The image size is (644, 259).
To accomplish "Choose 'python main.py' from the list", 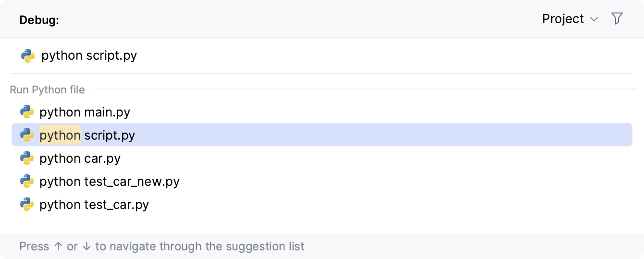I will pyautogui.click(x=85, y=112).
